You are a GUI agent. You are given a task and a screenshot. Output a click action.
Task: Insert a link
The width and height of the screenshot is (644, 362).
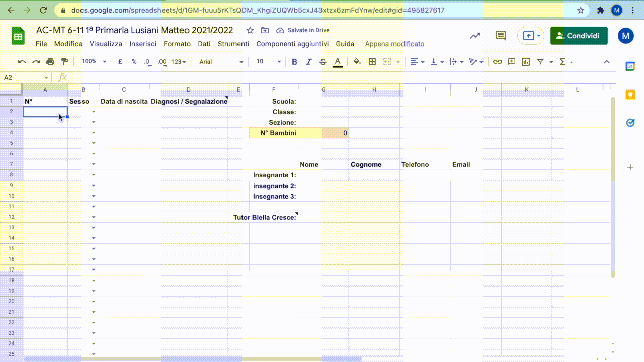[497, 62]
